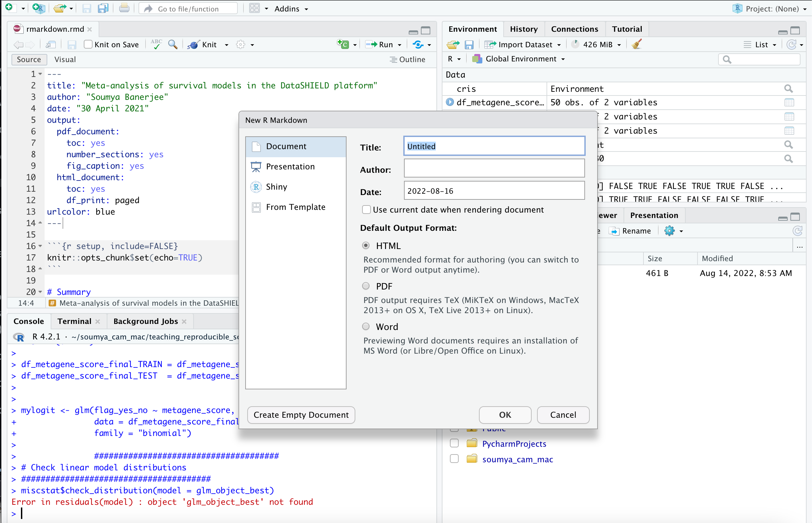The image size is (812, 523).
Task: Open the History tab
Action: [x=524, y=29]
